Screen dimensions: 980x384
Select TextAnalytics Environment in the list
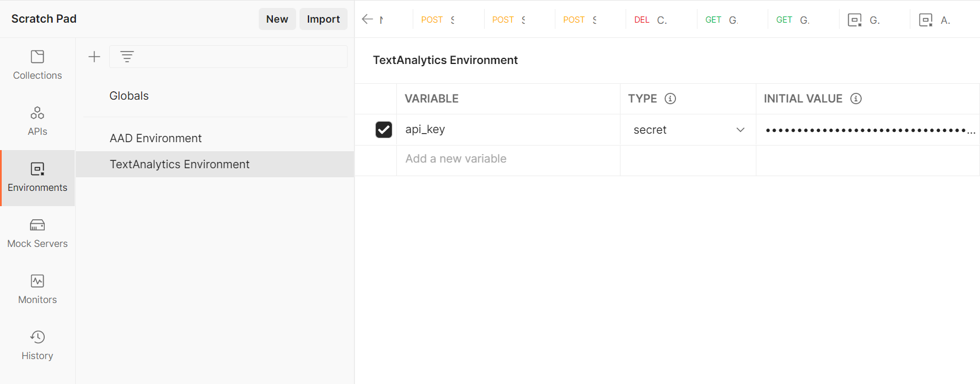tap(215, 164)
